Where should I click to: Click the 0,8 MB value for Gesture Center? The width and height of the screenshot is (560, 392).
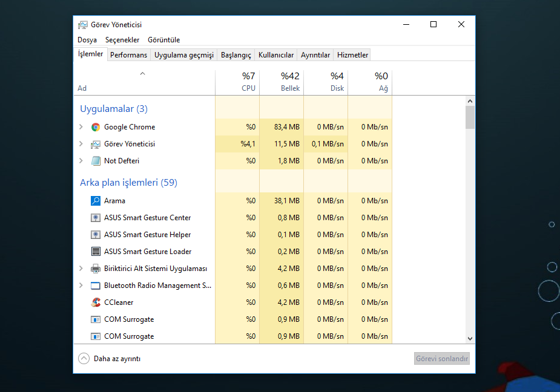click(x=289, y=218)
